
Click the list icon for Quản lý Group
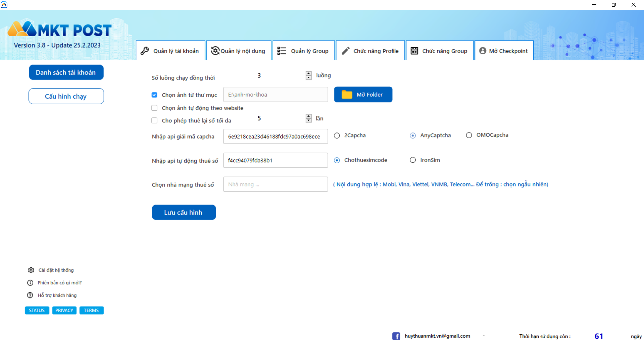point(282,51)
